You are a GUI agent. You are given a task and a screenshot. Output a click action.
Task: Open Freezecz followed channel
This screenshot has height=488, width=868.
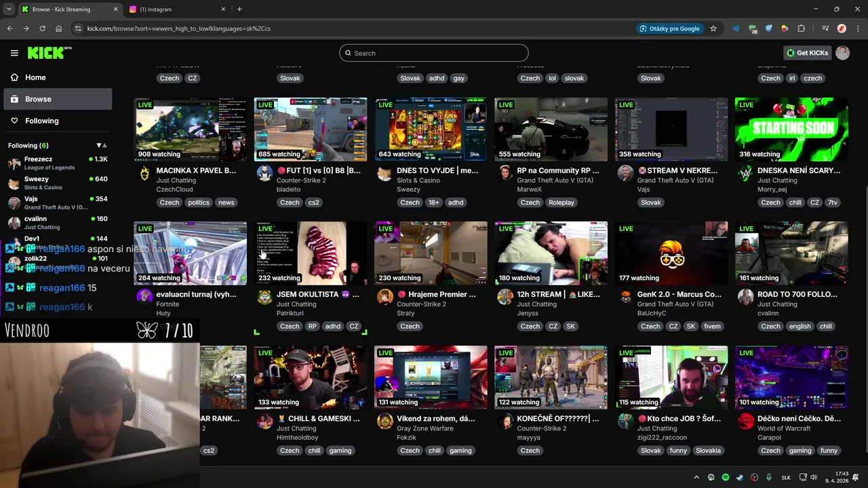pos(57,163)
